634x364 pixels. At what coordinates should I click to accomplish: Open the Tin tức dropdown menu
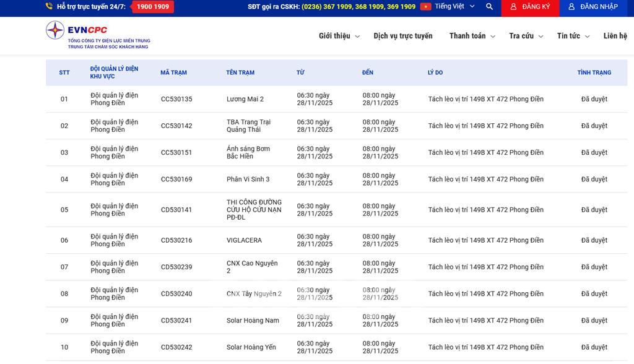tap(573, 36)
